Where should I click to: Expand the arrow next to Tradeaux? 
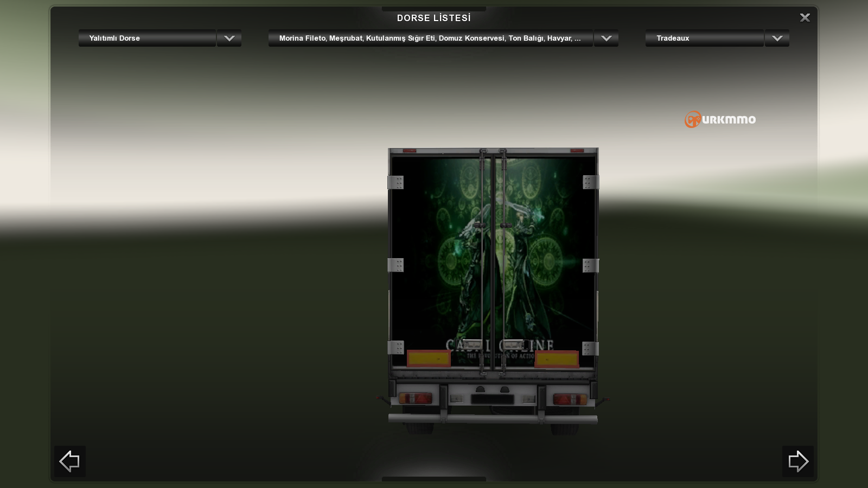click(x=777, y=38)
